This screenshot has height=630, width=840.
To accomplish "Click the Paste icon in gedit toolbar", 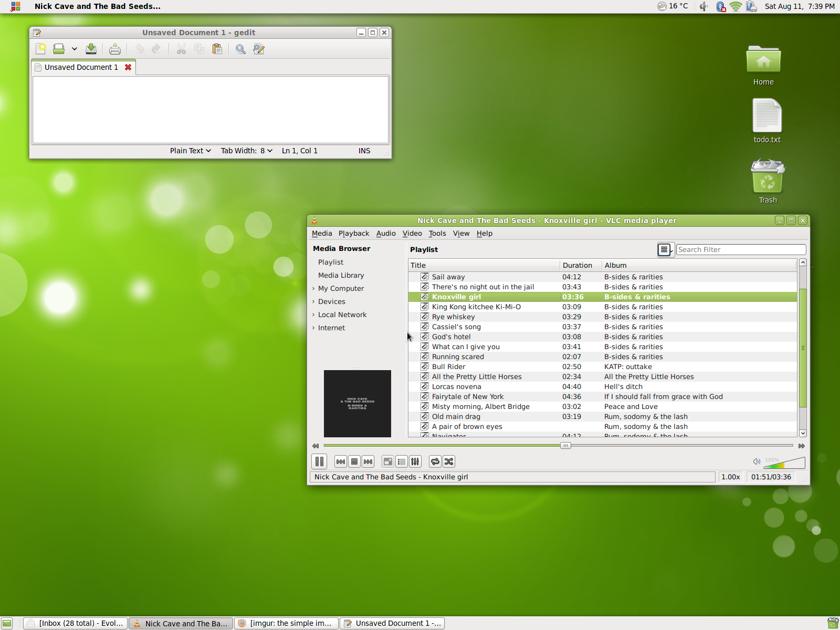I will pos(217,49).
